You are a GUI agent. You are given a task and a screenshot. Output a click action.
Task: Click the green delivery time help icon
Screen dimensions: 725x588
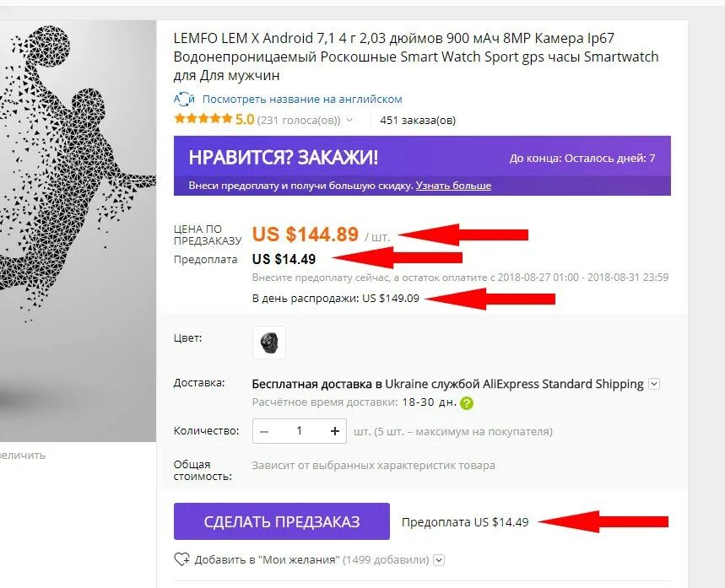[467, 403]
